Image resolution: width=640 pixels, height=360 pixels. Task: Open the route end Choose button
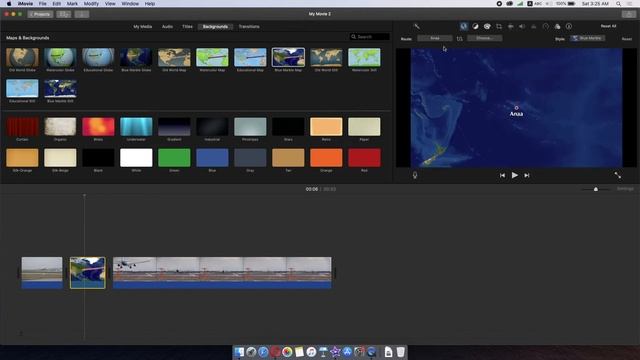click(x=484, y=38)
